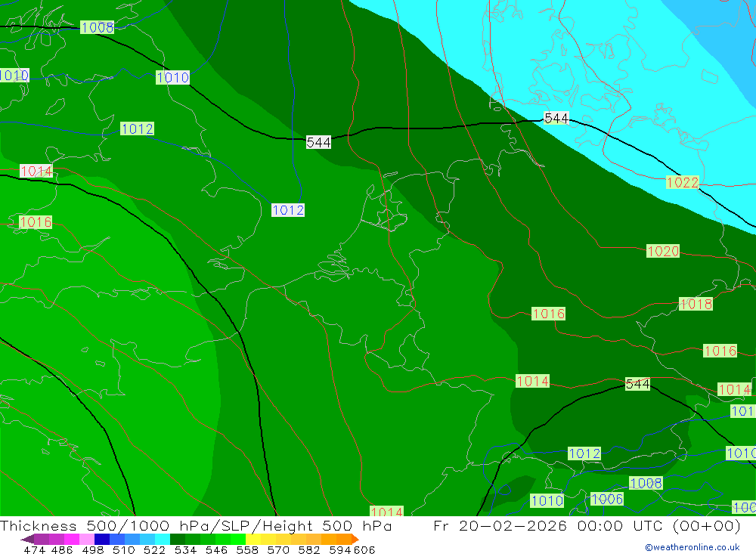Click the date text 'Fr 20-02-2026 00:00 UTC'
The height and width of the screenshot is (554, 756).
coord(547,526)
